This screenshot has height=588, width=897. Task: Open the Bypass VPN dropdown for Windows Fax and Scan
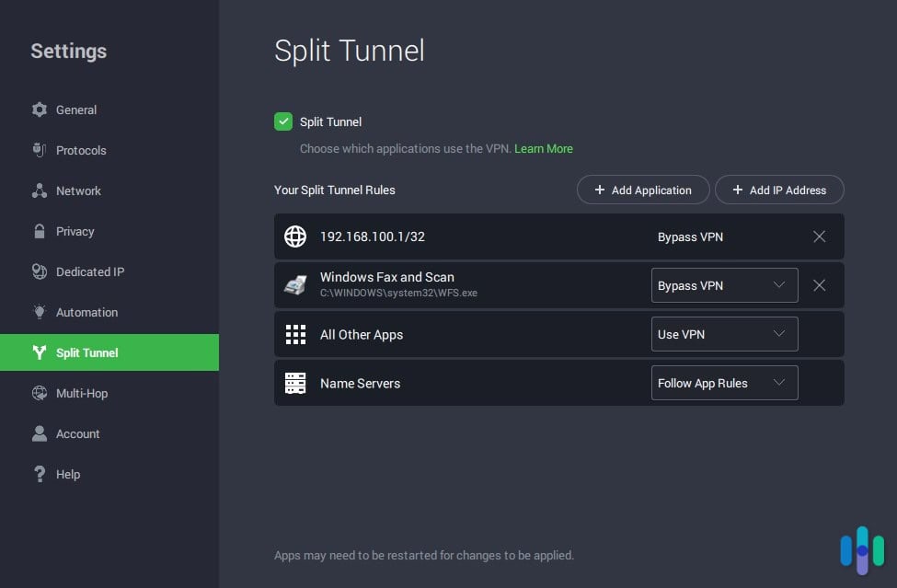click(x=724, y=285)
